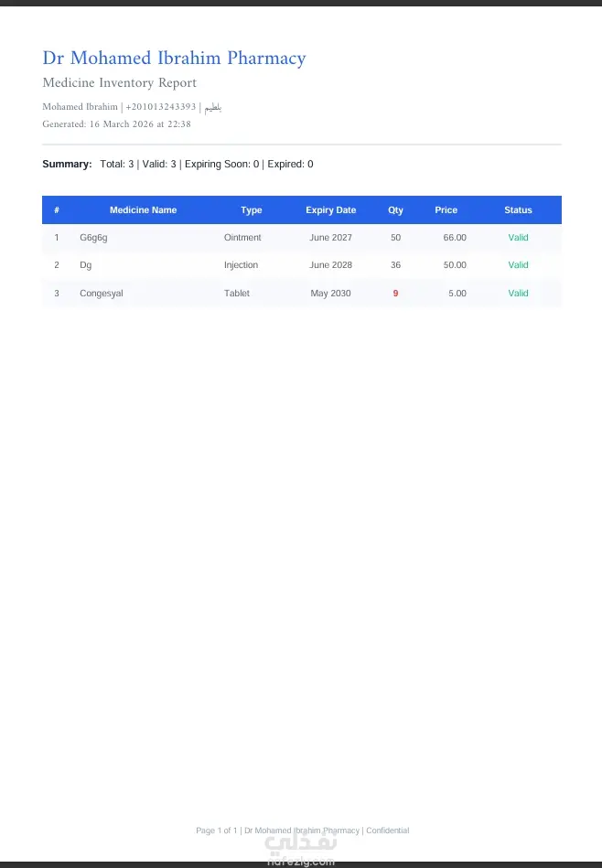The image size is (602, 868).
Task: Click the bold Summary label
Action: pos(67,165)
